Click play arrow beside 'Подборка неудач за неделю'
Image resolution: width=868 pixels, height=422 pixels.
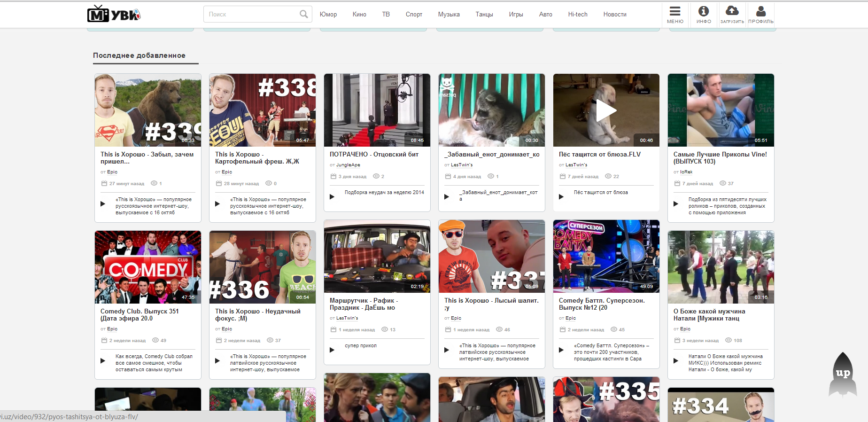tap(332, 197)
